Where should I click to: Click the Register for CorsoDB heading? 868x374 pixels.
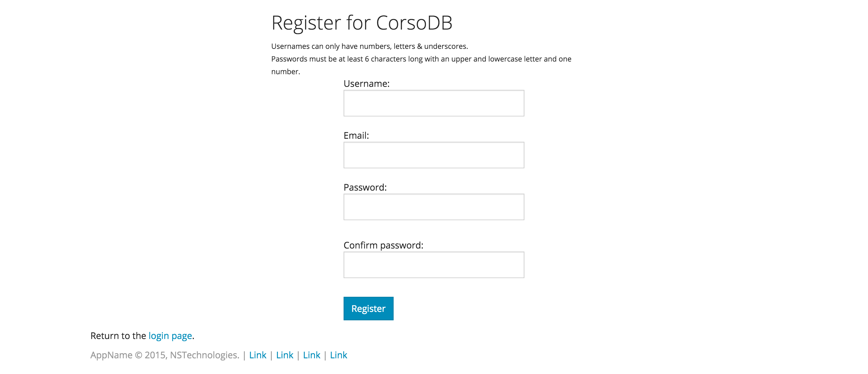[362, 23]
